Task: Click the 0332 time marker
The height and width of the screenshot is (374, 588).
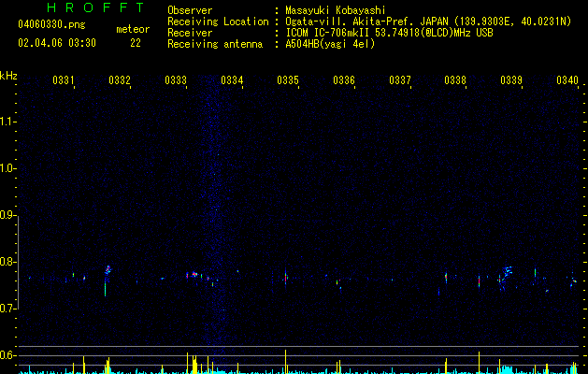Action: [120, 80]
